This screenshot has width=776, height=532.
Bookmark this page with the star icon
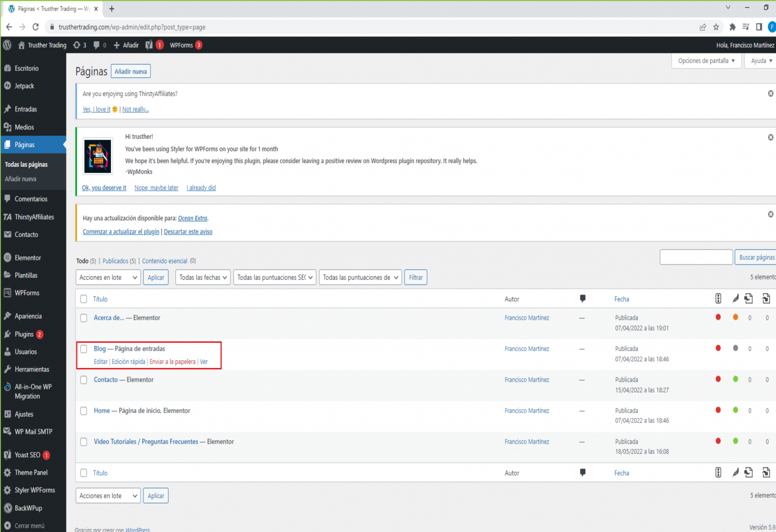(x=716, y=27)
